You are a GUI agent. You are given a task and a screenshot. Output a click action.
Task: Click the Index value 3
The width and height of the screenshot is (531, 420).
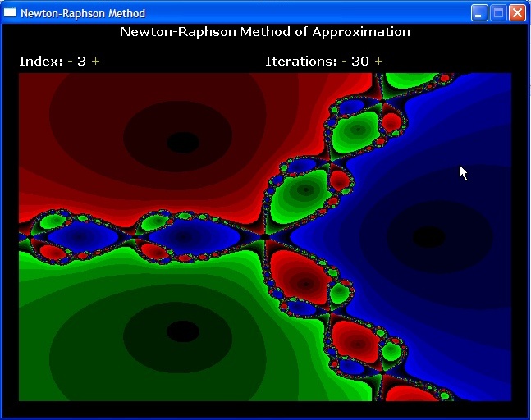pos(81,62)
